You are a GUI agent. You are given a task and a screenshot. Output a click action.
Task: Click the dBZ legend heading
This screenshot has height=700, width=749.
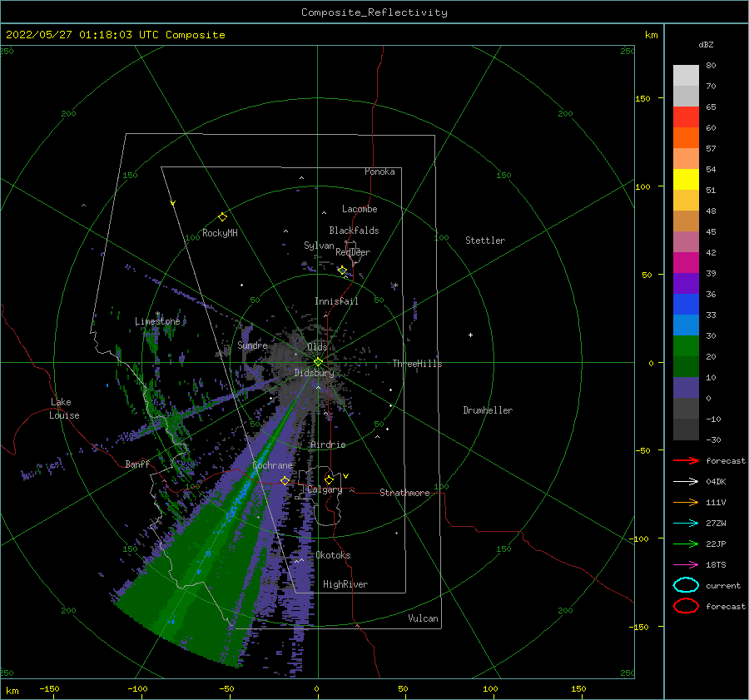[x=706, y=44]
